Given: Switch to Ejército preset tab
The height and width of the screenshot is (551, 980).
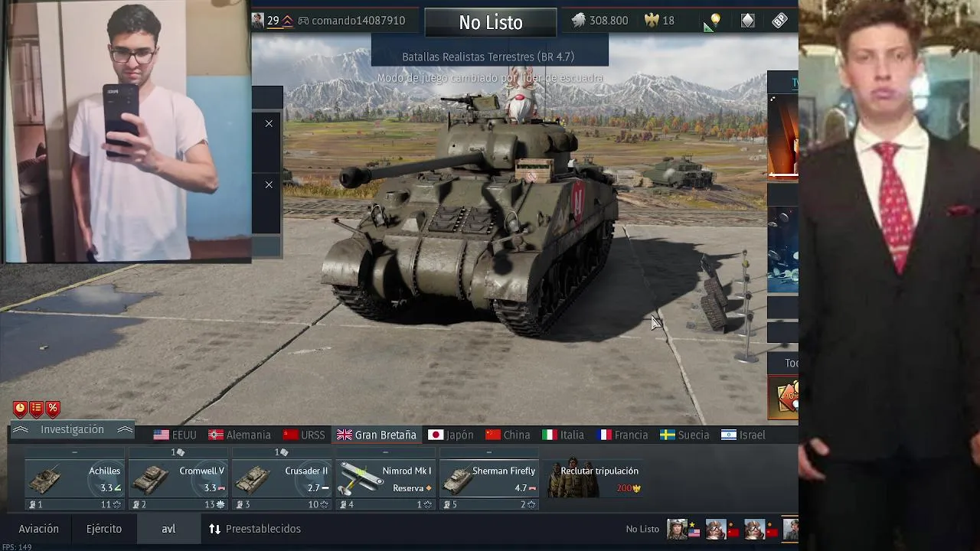Looking at the screenshot, I should [x=104, y=529].
